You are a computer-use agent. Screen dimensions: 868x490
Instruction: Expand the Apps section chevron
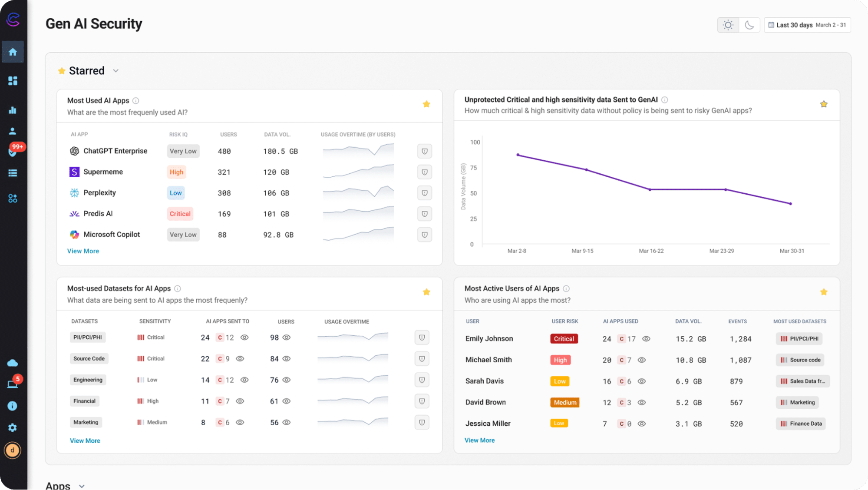tap(82, 486)
